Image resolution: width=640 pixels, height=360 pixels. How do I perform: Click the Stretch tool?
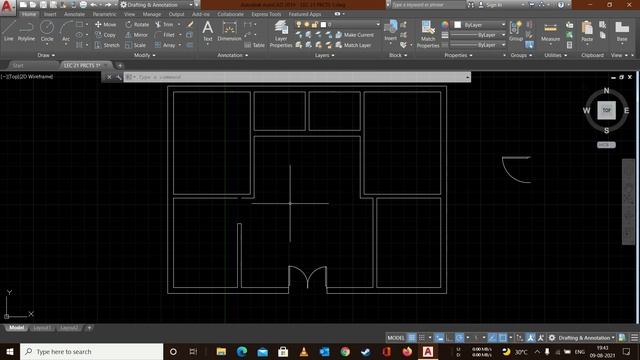pos(107,45)
